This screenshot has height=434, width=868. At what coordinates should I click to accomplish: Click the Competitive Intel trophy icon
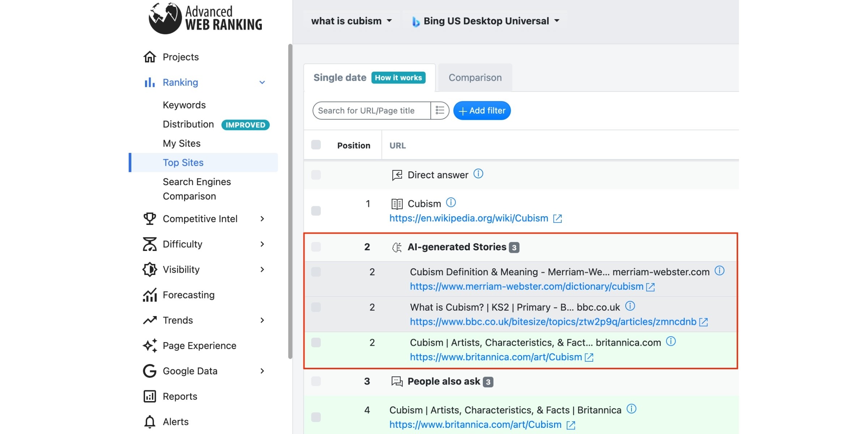[150, 219]
